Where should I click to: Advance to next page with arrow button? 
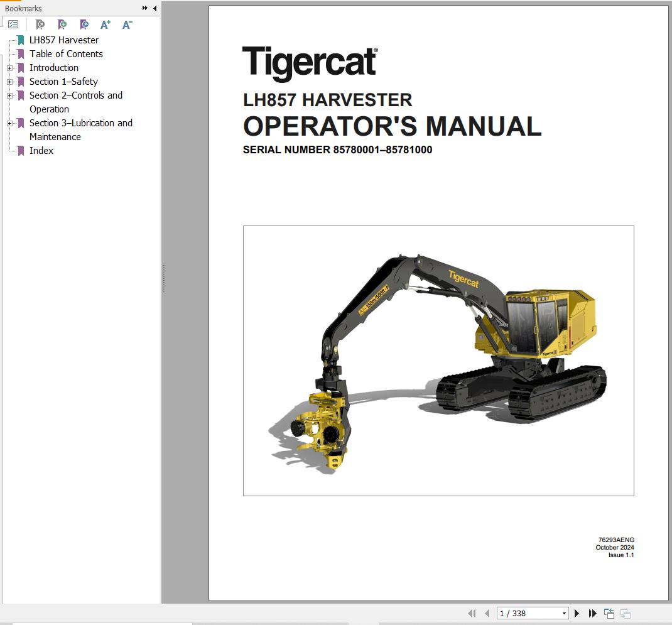(x=577, y=613)
